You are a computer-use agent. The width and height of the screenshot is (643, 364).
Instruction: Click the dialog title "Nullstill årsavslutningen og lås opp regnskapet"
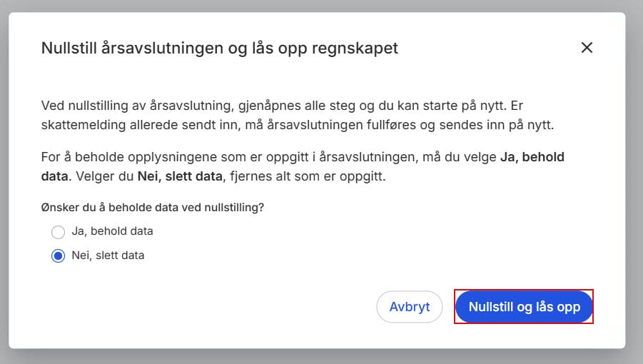click(219, 49)
